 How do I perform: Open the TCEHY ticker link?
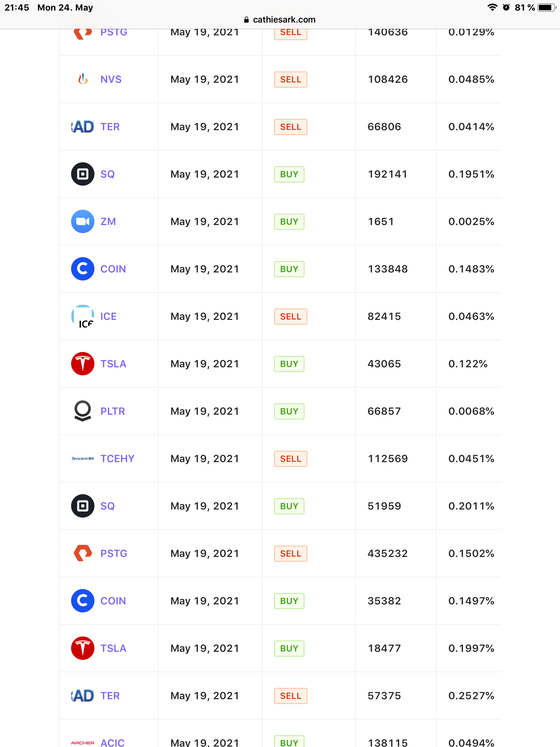(117, 458)
